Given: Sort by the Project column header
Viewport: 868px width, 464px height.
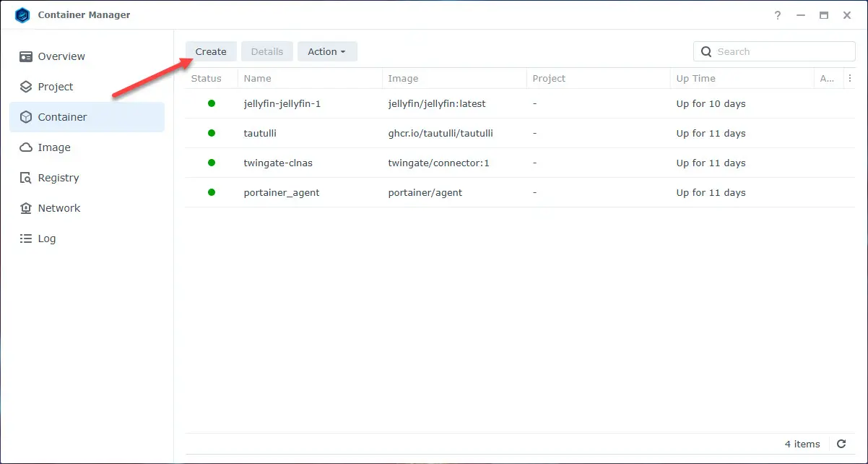Looking at the screenshot, I should click(599, 78).
